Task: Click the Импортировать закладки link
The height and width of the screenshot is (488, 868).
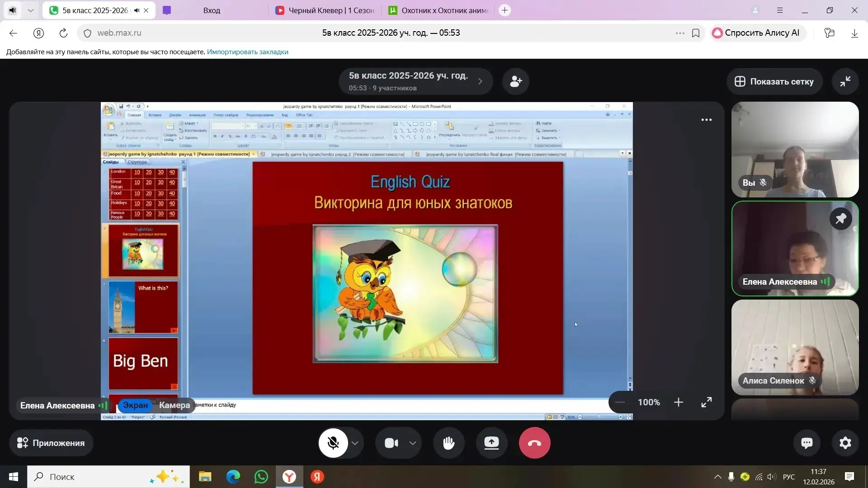Action: pos(247,52)
